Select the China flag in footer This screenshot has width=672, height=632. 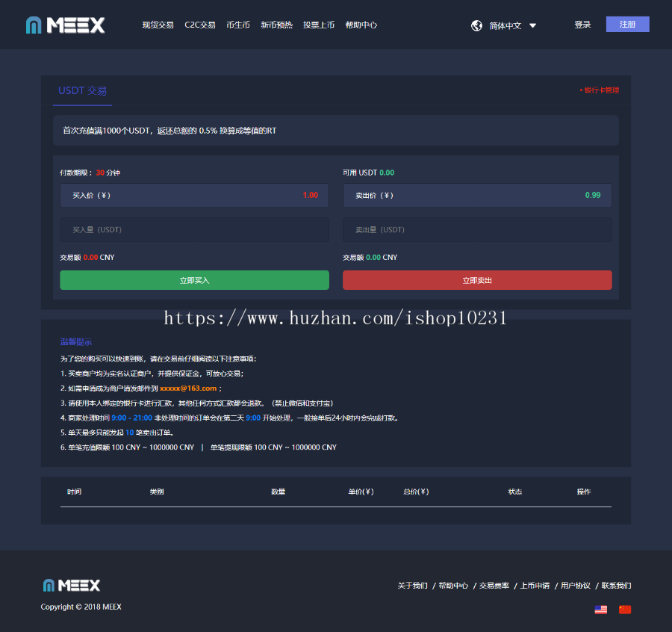(625, 610)
